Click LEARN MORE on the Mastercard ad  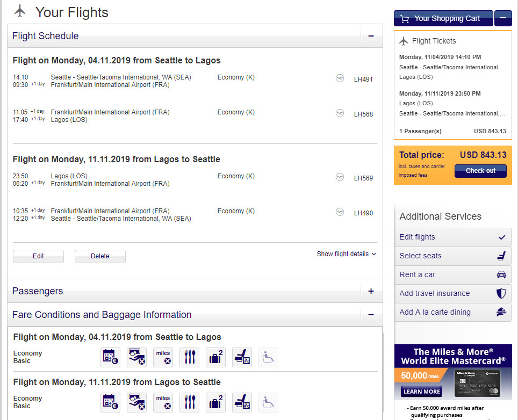tap(421, 392)
